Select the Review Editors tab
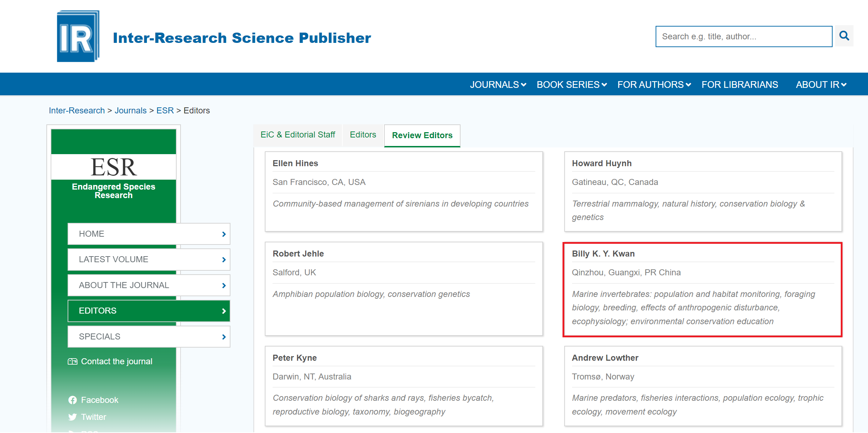This screenshot has height=433, width=868. (x=422, y=135)
